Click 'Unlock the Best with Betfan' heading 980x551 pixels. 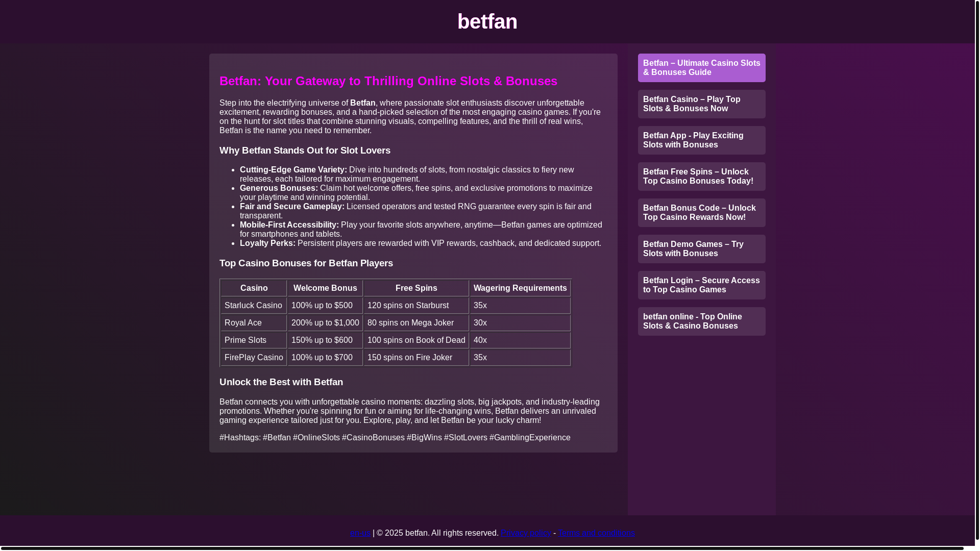(281, 382)
